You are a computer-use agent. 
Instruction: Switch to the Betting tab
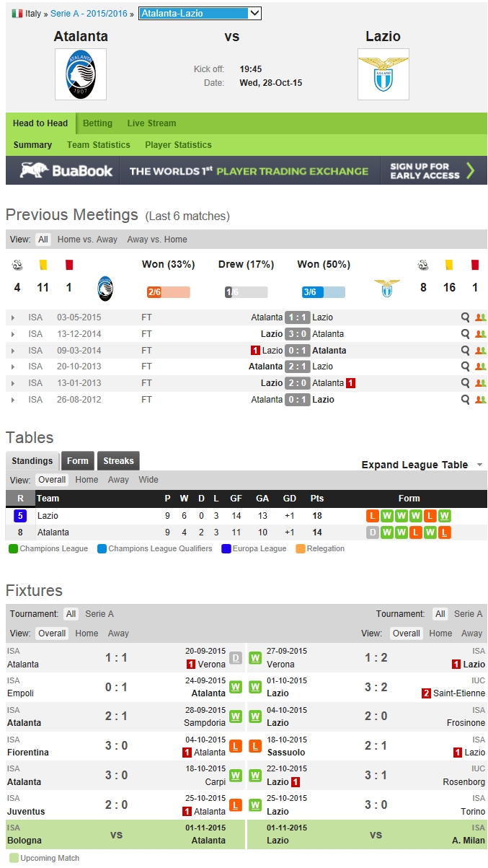click(97, 123)
